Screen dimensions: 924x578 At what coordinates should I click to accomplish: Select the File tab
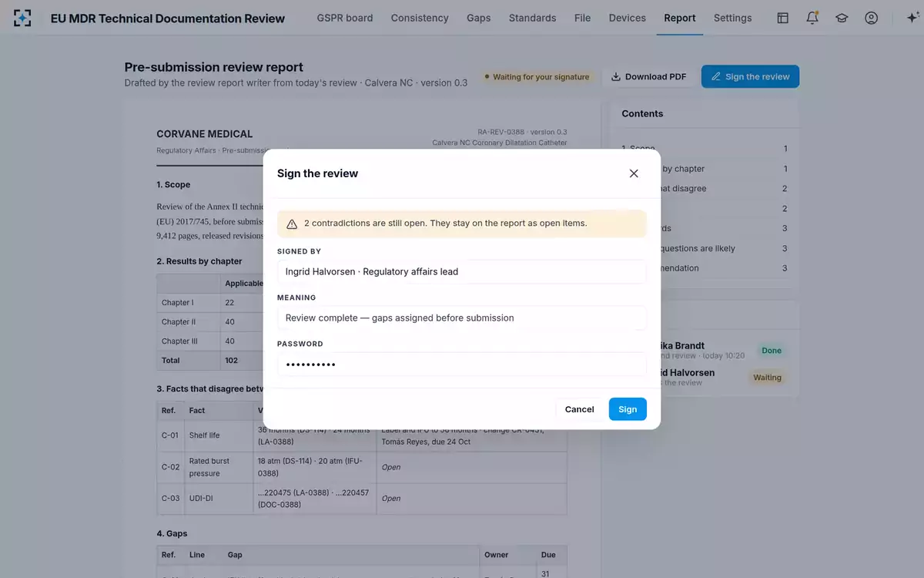(582, 18)
